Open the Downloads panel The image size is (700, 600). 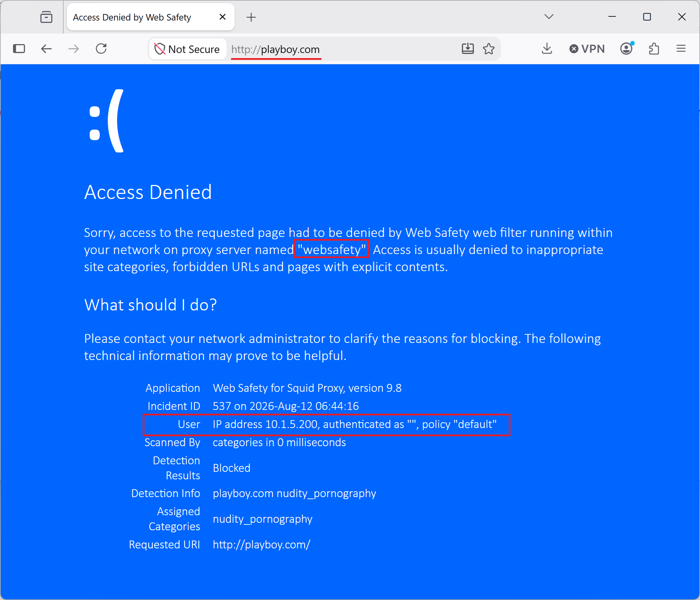click(547, 49)
